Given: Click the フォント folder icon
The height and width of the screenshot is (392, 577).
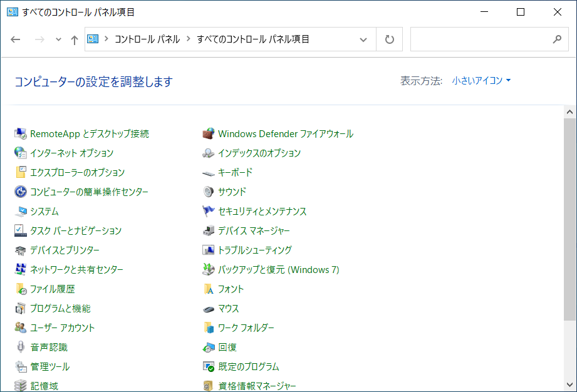Looking at the screenshot, I should pos(209,289).
